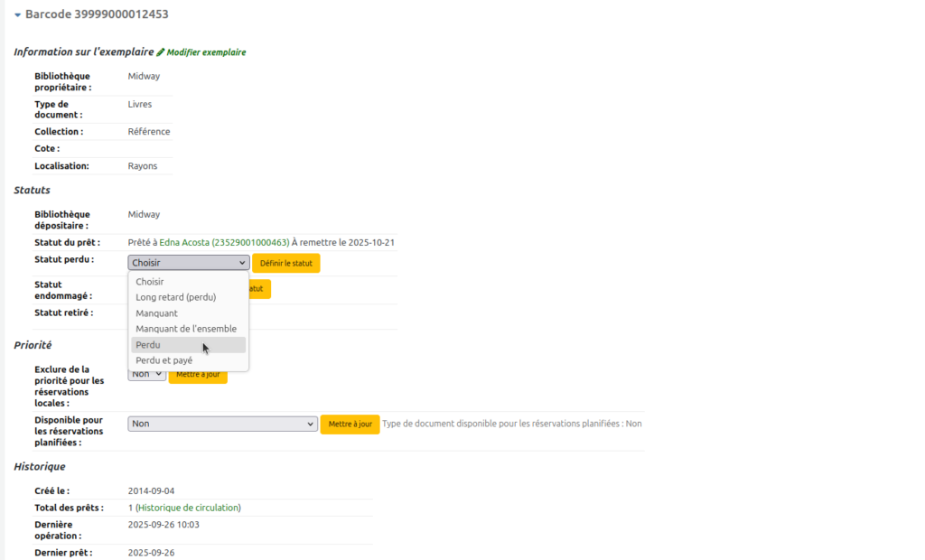Image resolution: width=925 pixels, height=560 pixels.
Task: Collapse the Barcode 39999000012453 section triangle
Action: 17,15
